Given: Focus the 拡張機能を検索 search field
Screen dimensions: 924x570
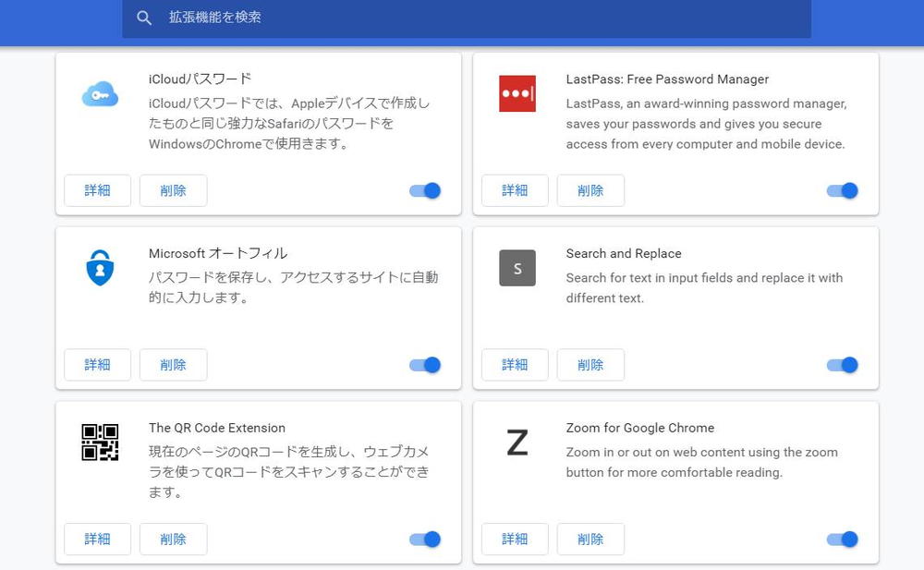Looking at the screenshot, I should pyautogui.click(x=480, y=18).
